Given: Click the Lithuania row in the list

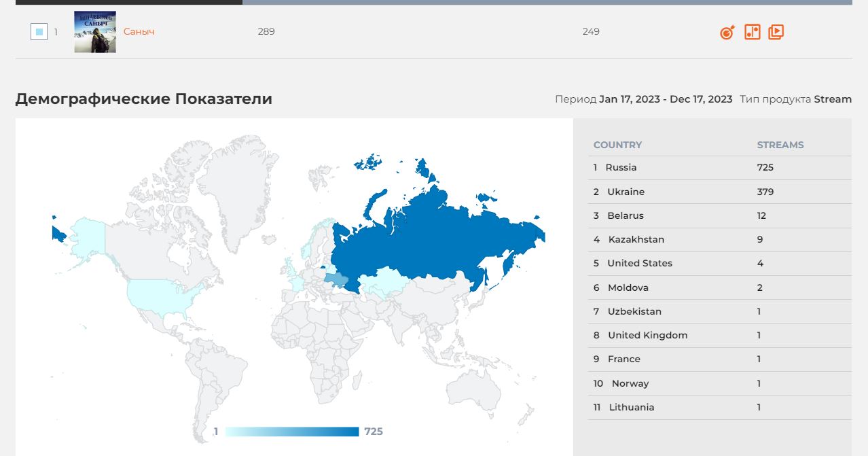Looking at the screenshot, I should (631, 407).
